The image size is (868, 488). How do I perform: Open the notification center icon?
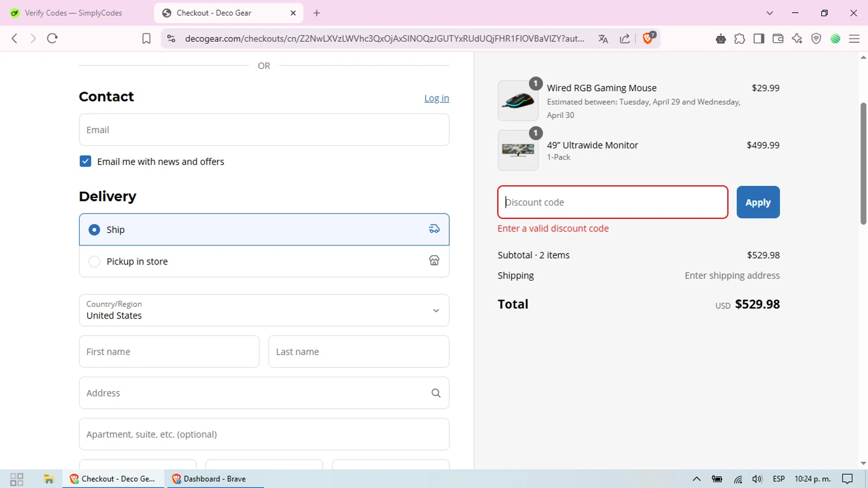click(x=847, y=479)
